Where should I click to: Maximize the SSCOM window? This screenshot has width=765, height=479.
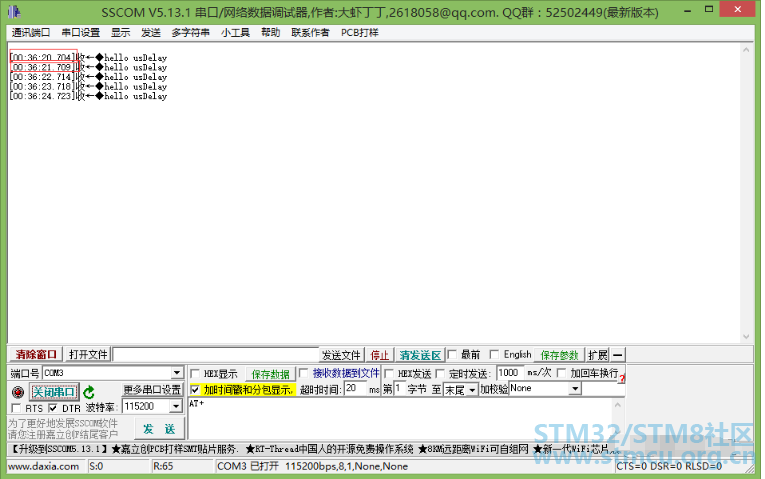point(709,10)
